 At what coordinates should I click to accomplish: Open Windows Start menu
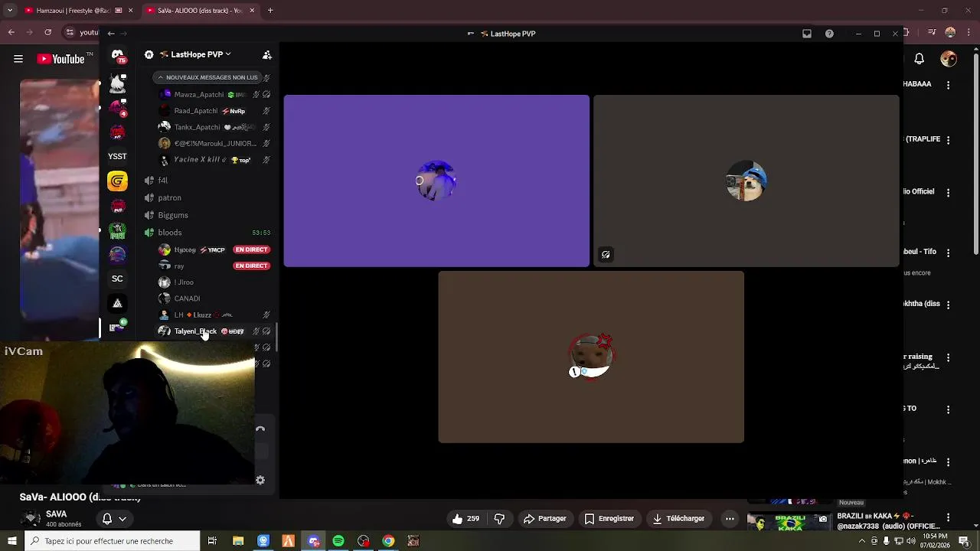pos(11,541)
